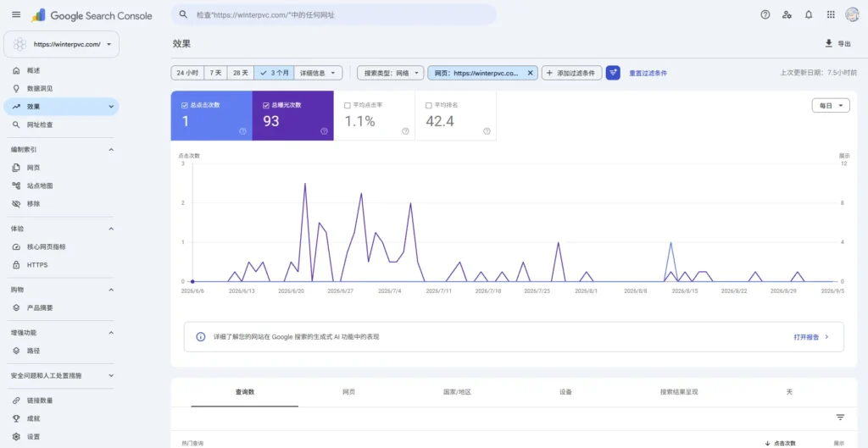This screenshot has height=448, width=868.
Task: Remove the 网页 URL filter chip
Action: pos(530,73)
